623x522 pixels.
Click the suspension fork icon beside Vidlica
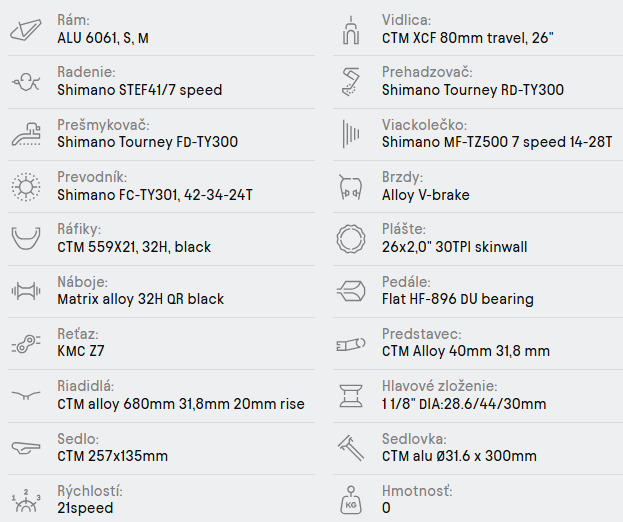tap(349, 30)
